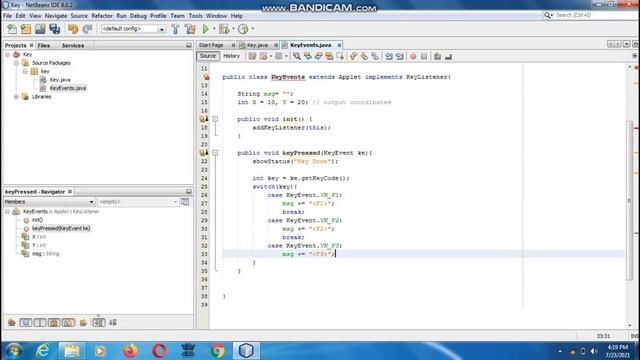
Task: Click the Redo arrow icon
Action: (87, 29)
